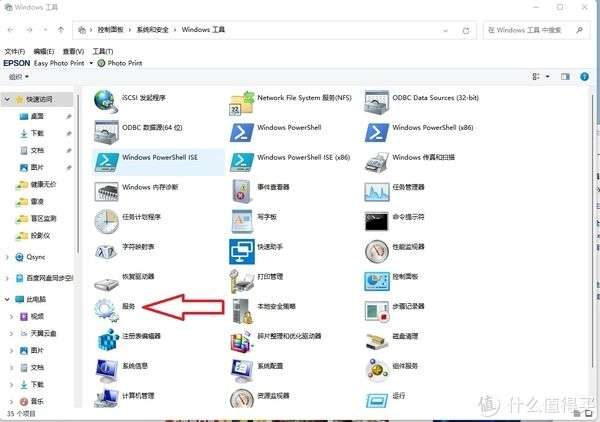
Task: Select the highlighted Windows PowerShell ISE item
Action: [x=158, y=162]
